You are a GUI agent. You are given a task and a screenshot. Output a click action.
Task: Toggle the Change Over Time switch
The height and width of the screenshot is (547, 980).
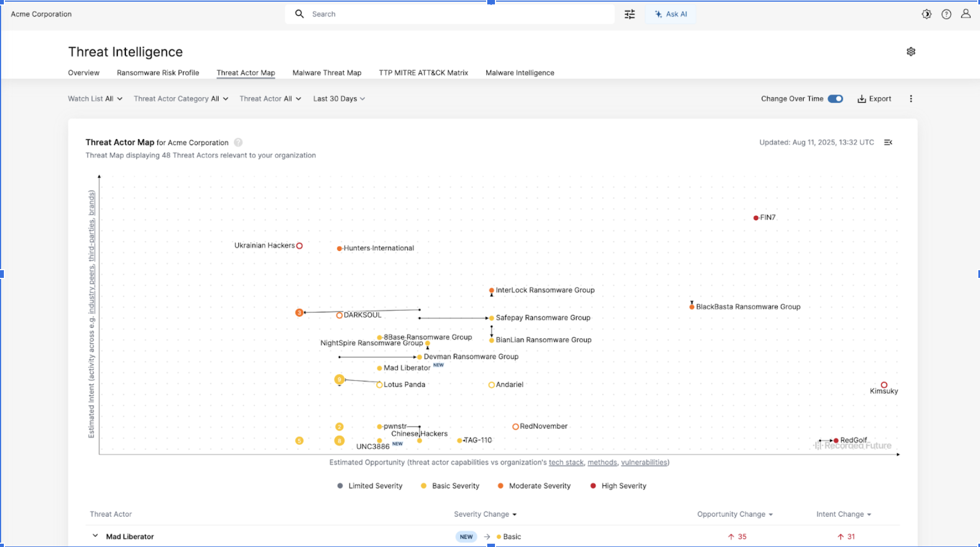[x=835, y=99]
